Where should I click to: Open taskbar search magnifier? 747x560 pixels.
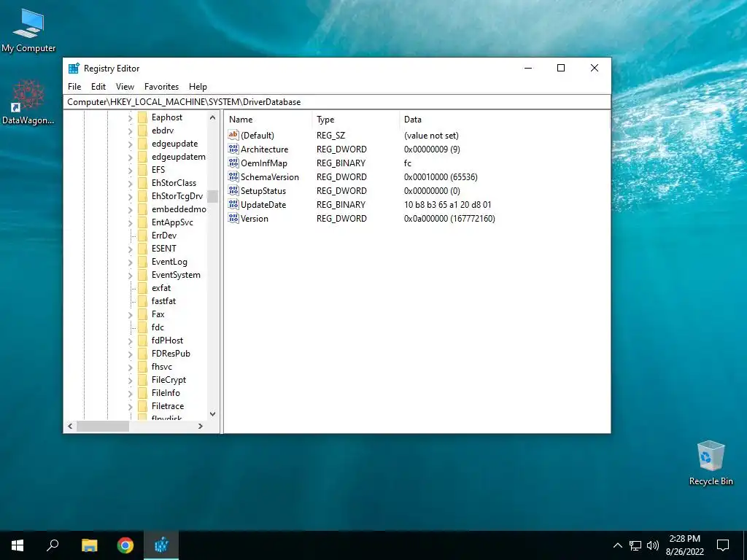click(x=53, y=545)
